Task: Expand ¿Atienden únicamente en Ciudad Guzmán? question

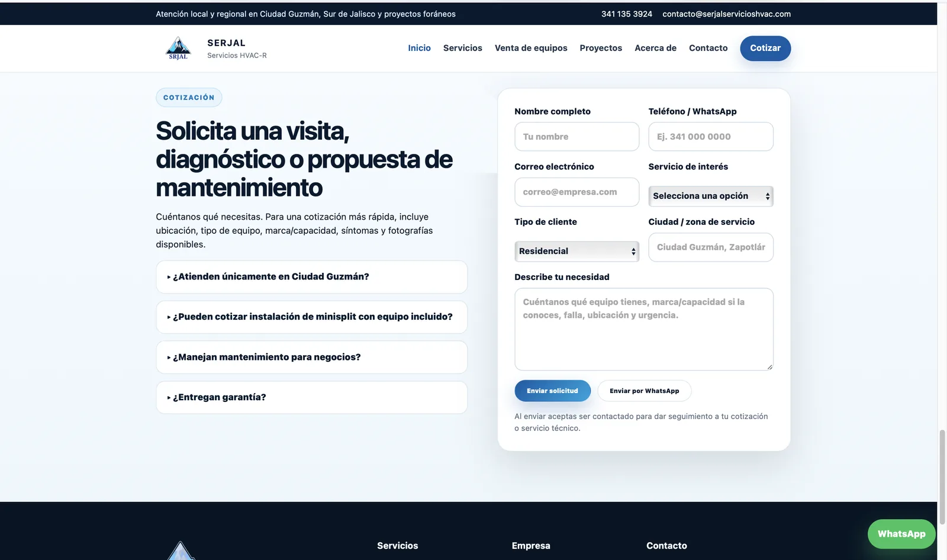Action: (x=311, y=276)
